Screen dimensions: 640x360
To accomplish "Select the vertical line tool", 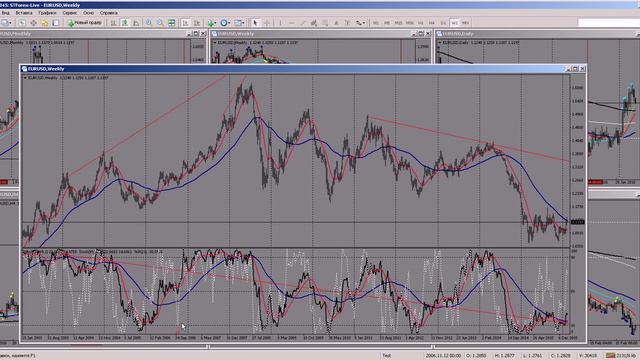I will tap(280, 23).
